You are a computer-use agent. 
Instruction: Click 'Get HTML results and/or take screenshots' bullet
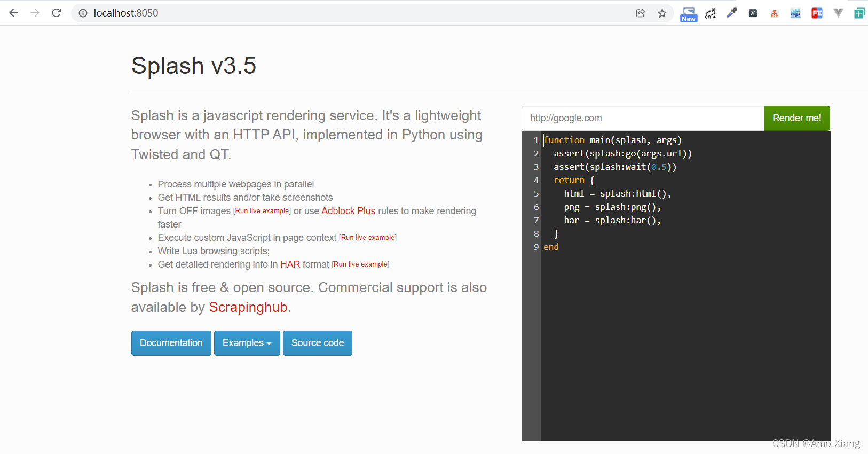(x=245, y=198)
